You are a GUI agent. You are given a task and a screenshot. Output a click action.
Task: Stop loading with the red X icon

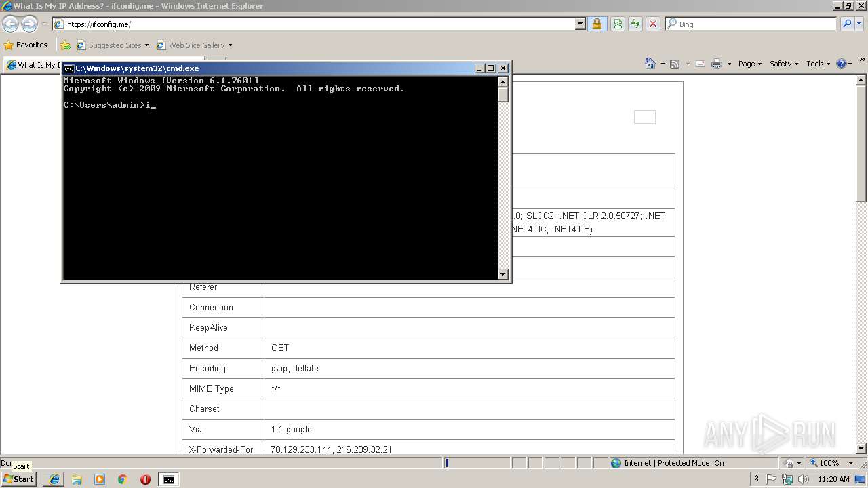coord(653,24)
